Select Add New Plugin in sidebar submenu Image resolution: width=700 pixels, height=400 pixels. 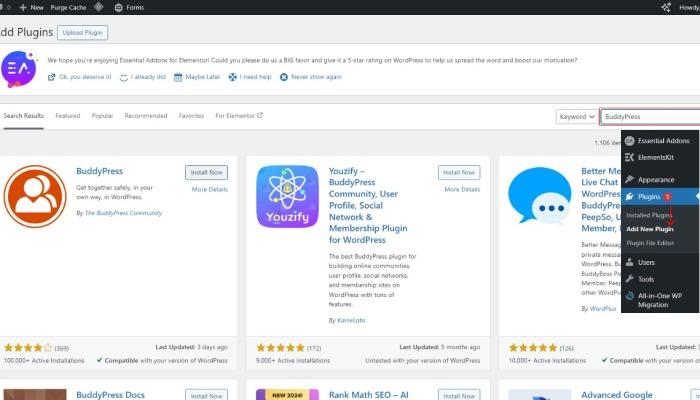pos(650,229)
